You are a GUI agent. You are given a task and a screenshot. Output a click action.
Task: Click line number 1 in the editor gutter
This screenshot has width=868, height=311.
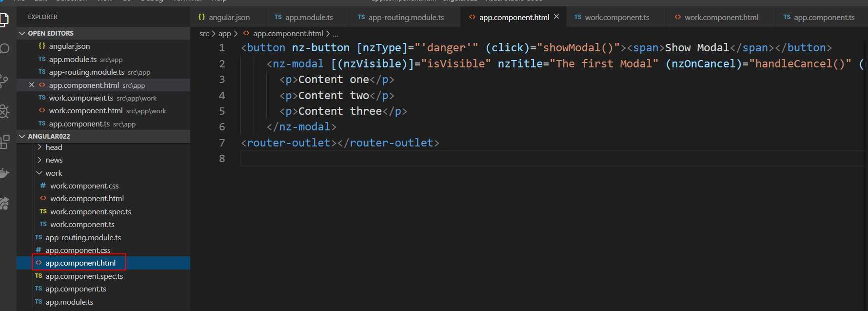pos(222,48)
